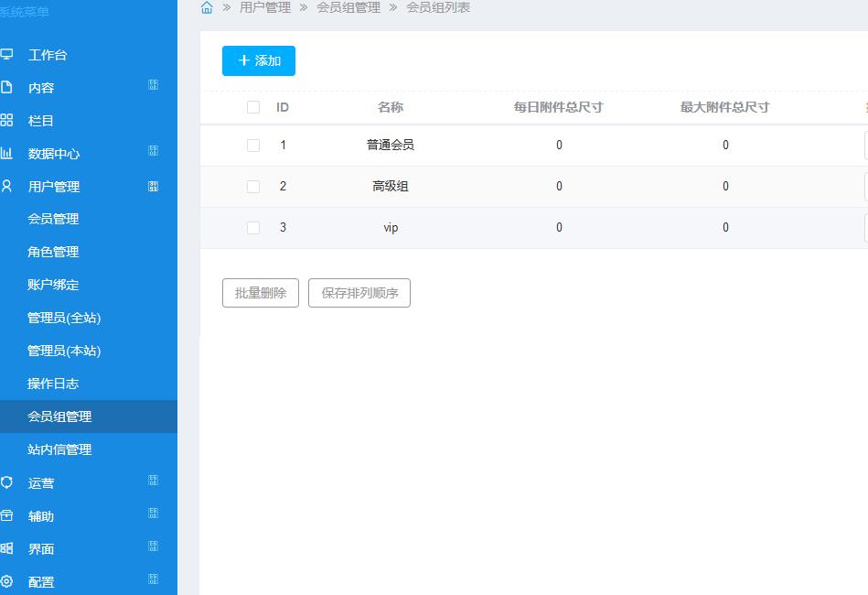Check the box for 普通会员 row

click(x=253, y=146)
